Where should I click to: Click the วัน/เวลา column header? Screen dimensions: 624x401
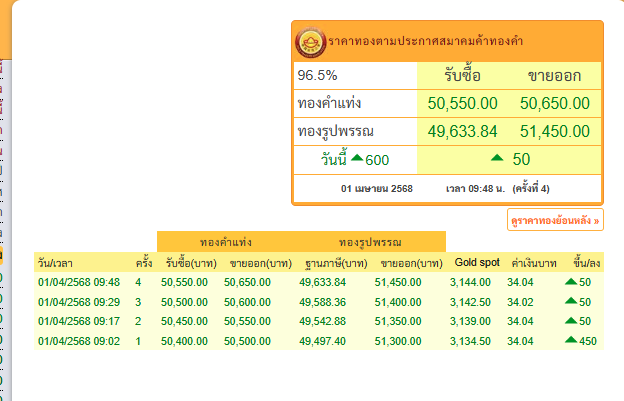pyautogui.click(x=55, y=263)
